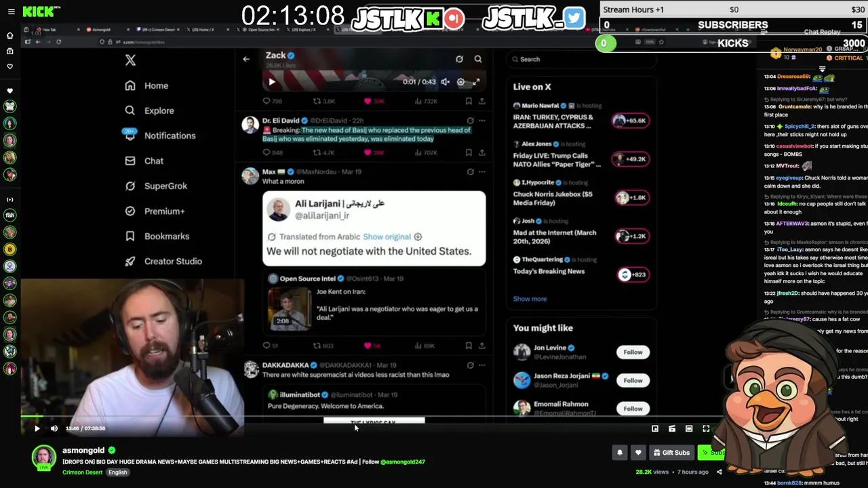The height and width of the screenshot is (488, 868).
Task: Mute the Kick player volume
Action: (x=54, y=428)
